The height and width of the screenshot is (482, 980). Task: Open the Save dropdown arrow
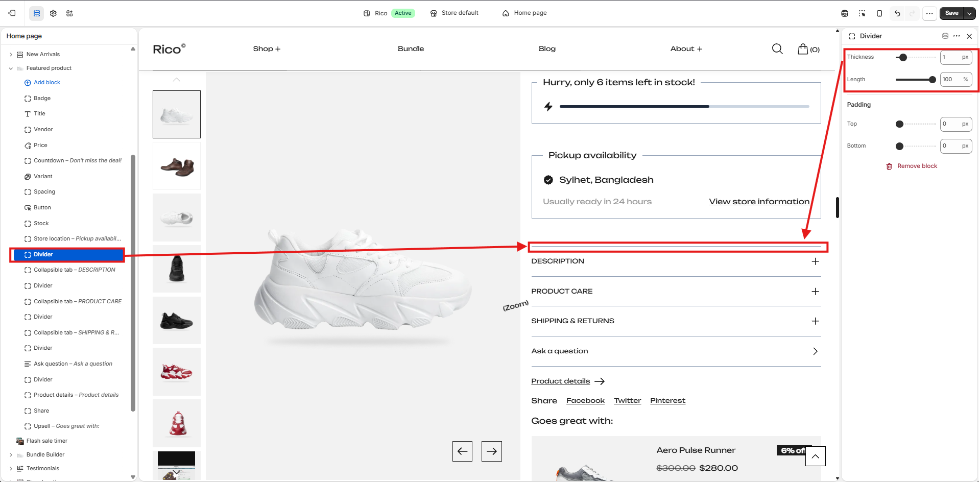[x=969, y=13]
